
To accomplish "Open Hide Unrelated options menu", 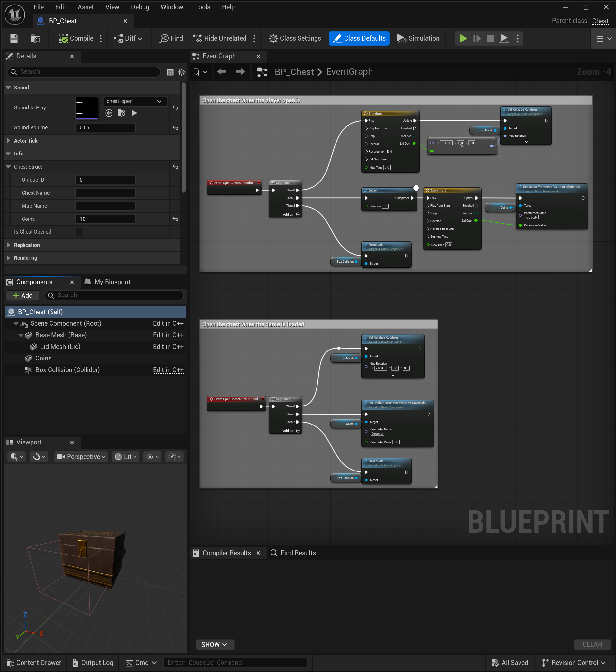I will tap(254, 38).
